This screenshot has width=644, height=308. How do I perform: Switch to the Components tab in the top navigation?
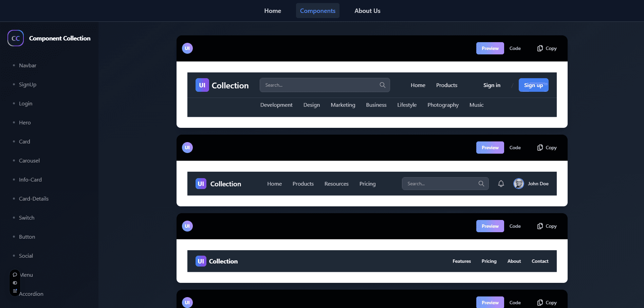(317, 11)
